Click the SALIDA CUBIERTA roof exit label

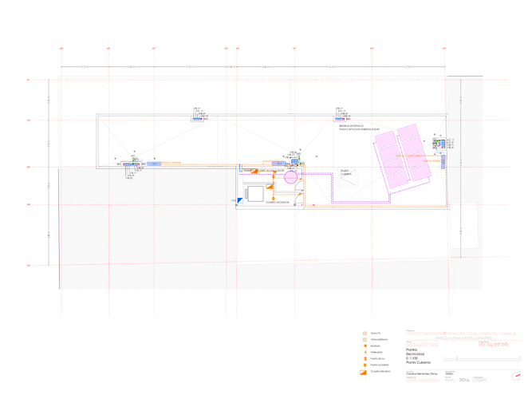pyautogui.click(x=345, y=172)
